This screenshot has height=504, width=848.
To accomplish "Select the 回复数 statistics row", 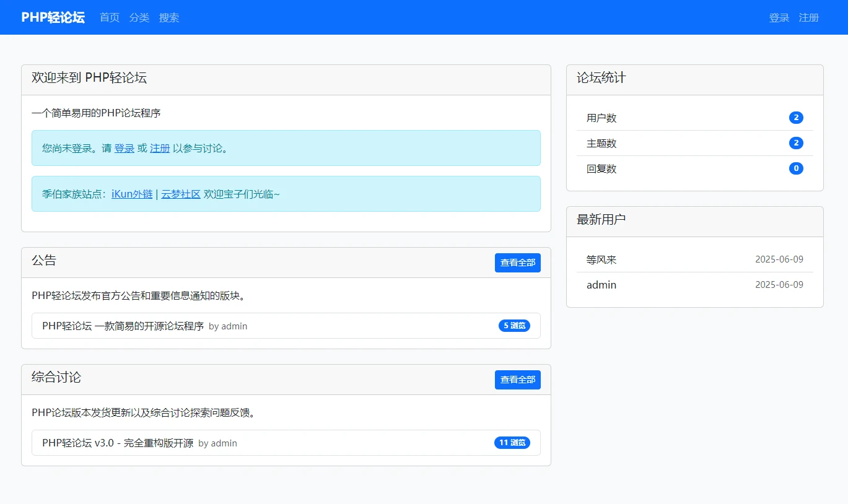I will [695, 168].
